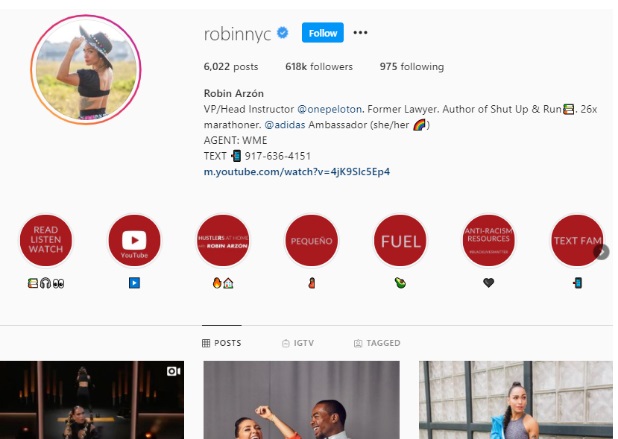Open the Hustlers at Home highlight

pos(223,240)
